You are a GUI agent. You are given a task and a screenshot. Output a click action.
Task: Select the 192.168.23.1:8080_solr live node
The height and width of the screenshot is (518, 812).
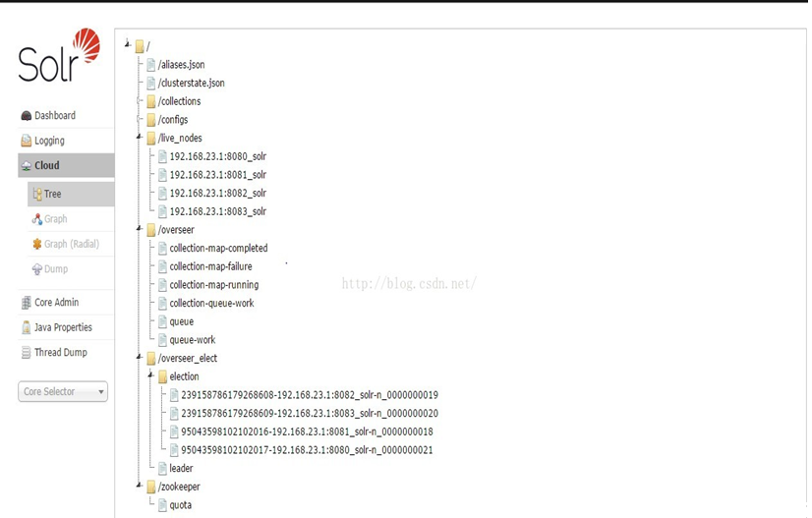[x=218, y=156]
